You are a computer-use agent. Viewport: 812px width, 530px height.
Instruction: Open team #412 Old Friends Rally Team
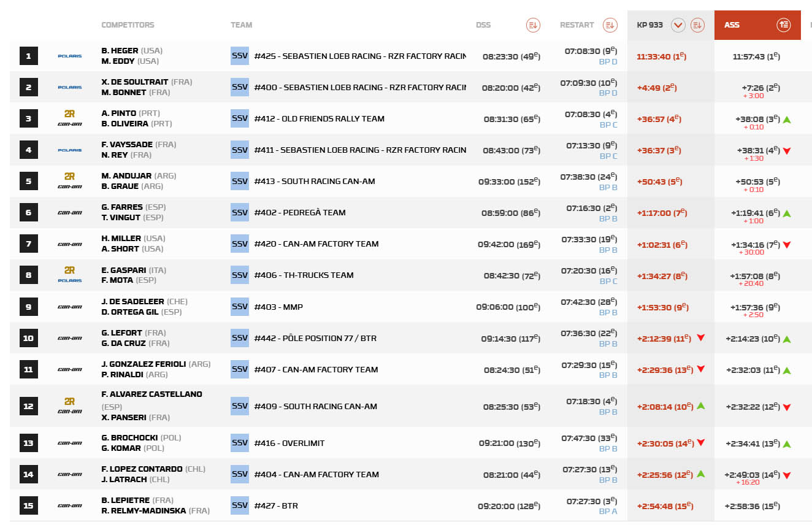[x=319, y=119]
